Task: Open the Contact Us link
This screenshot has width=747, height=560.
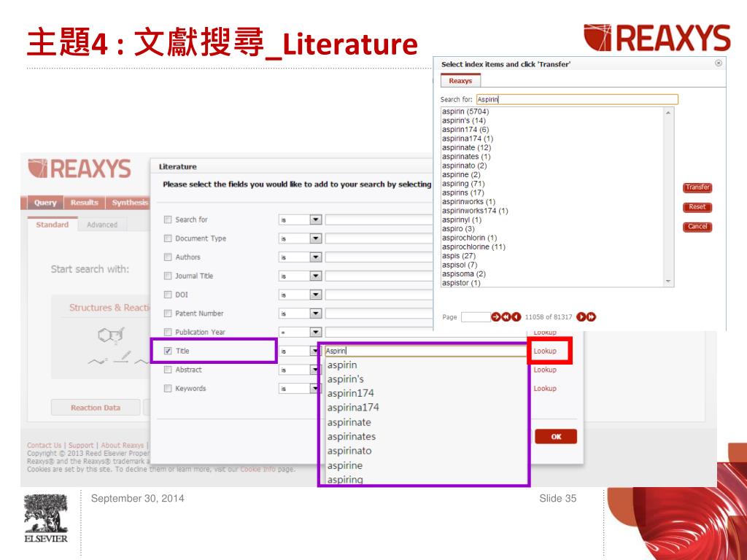Action: pos(44,446)
